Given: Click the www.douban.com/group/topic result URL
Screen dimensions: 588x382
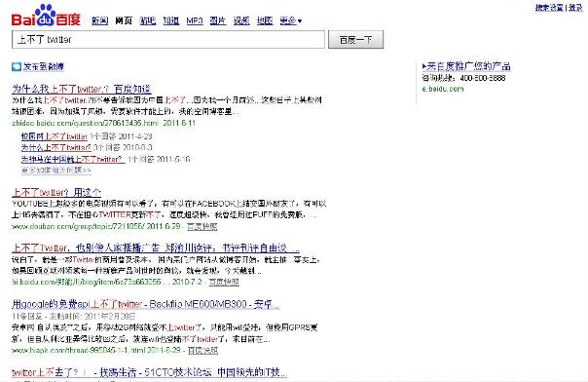Looking at the screenshot, I should [78, 227].
